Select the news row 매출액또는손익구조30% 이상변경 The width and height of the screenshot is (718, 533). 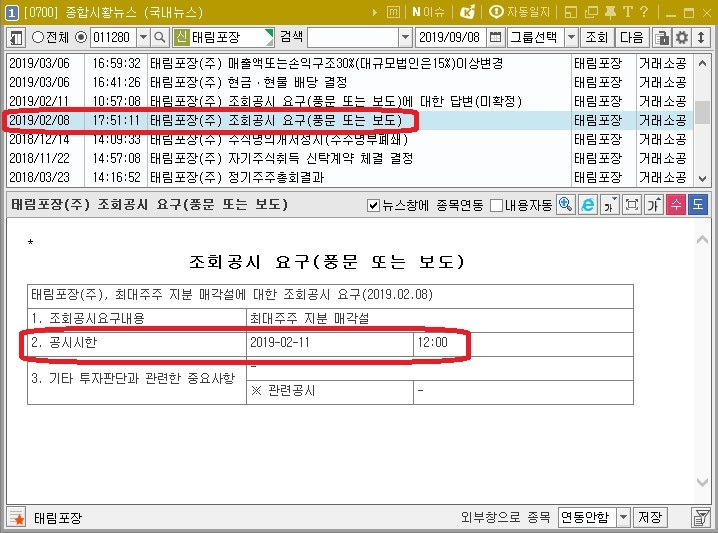click(x=350, y=63)
